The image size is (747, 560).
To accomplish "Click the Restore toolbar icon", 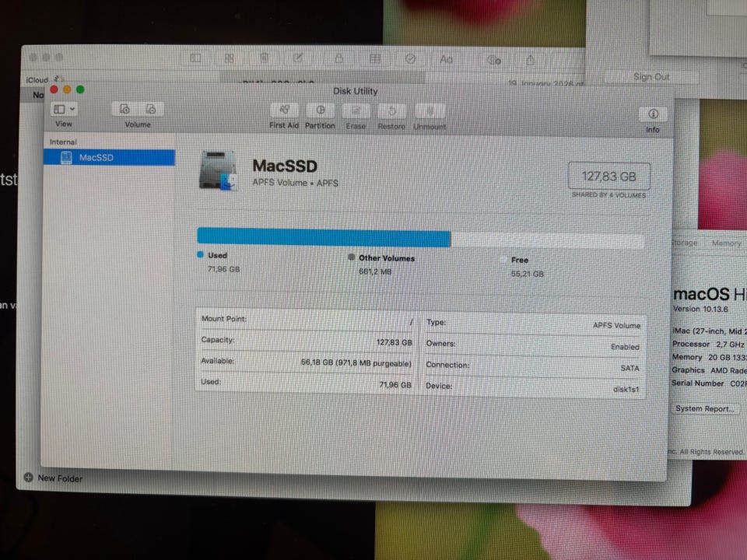I will coord(391,111).
